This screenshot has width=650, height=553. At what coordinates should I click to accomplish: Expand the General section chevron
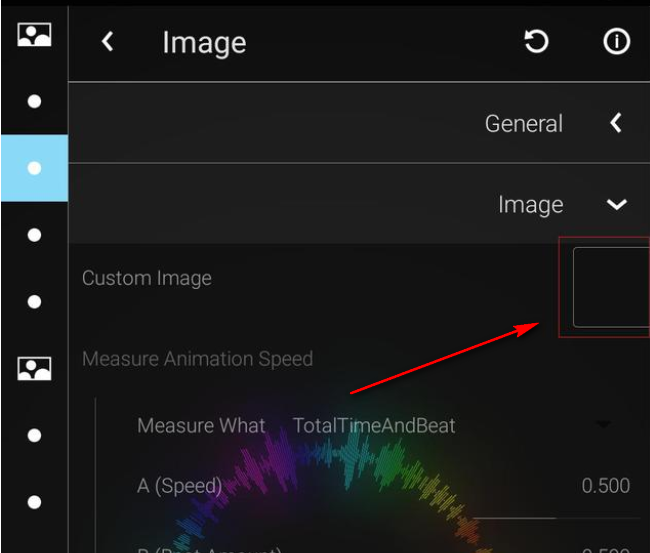[x=616, y=123]
